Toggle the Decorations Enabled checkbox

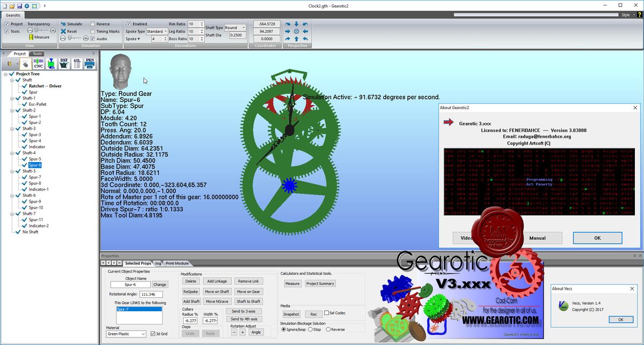point(129,24)
